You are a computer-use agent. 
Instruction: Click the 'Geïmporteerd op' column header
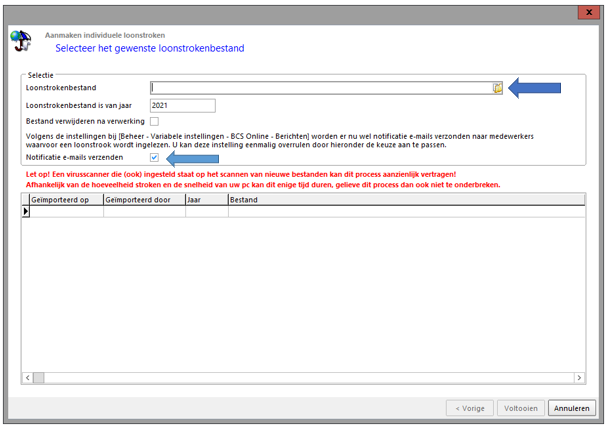tap(66, 200)
